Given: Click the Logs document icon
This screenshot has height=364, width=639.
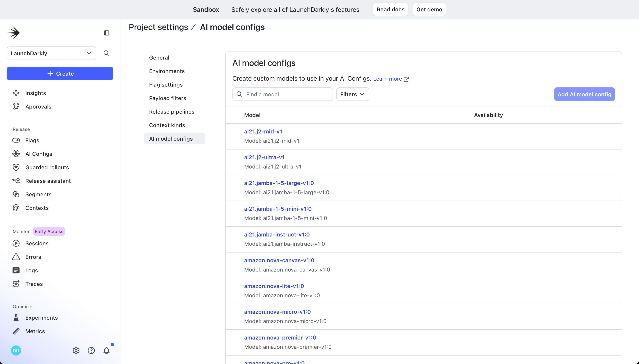Looking at the screenshot, I should [16, 270].
